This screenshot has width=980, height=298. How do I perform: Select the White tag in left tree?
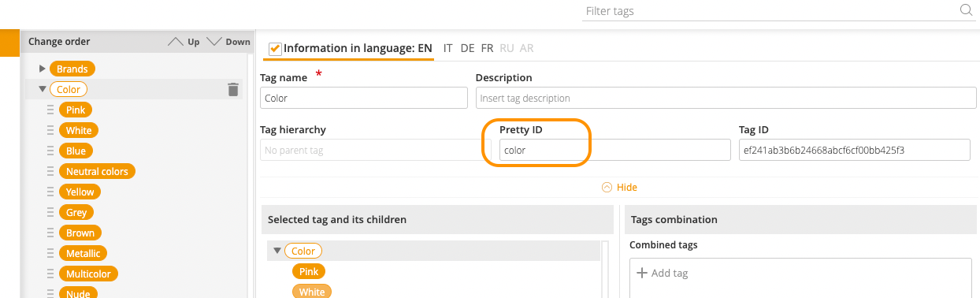click(x=79, y=131)
